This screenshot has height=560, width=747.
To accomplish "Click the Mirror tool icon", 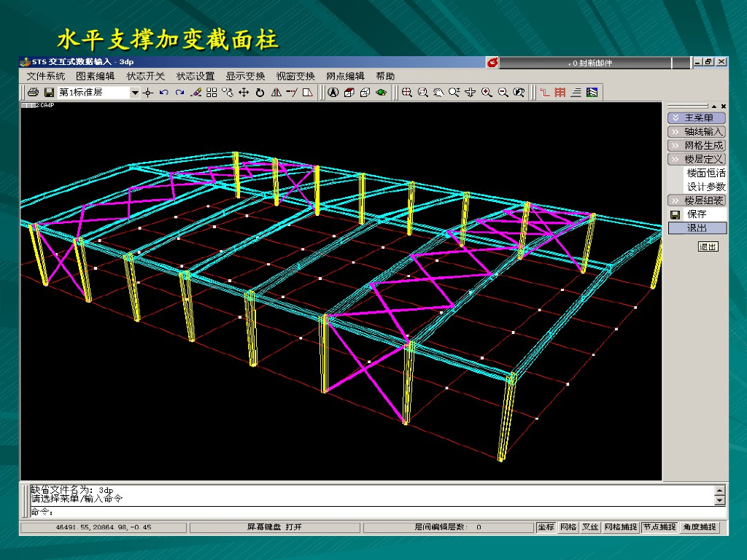I will [x=276, y=93].
